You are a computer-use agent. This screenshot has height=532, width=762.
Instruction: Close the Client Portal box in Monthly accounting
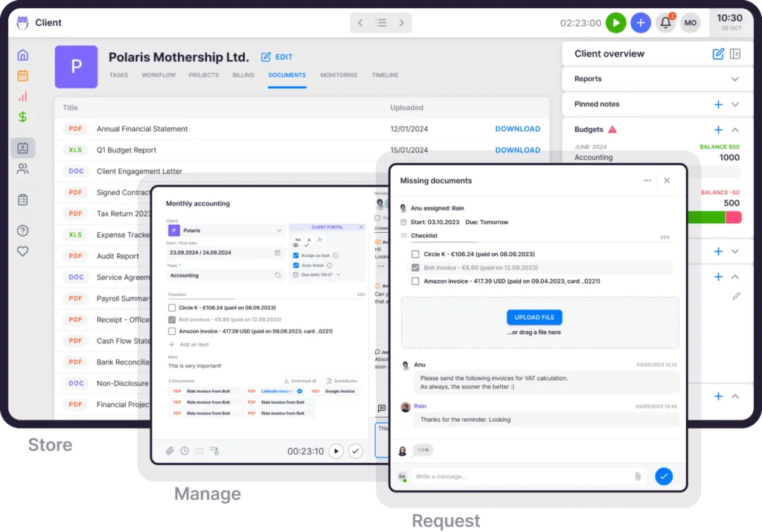[361, 227]
